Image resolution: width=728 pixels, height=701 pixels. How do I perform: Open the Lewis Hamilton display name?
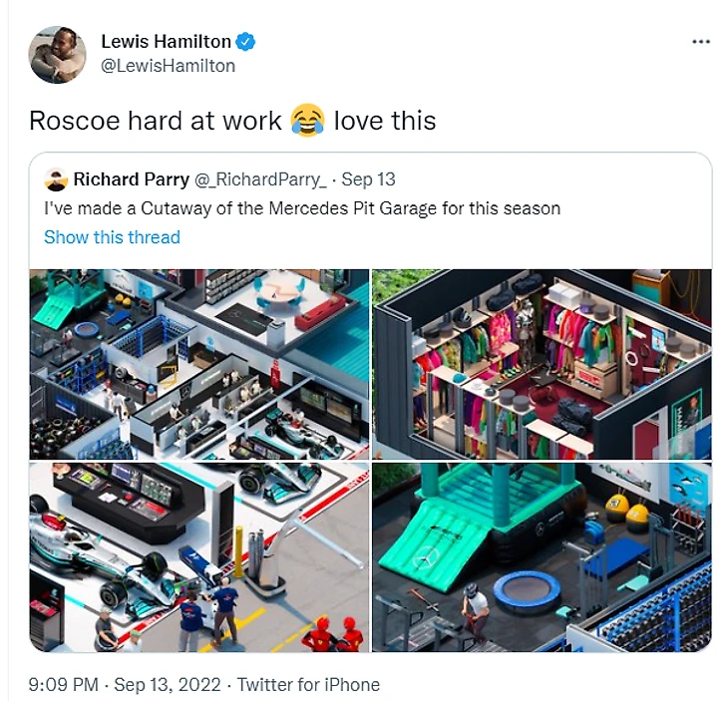click(x=167, y=42)
